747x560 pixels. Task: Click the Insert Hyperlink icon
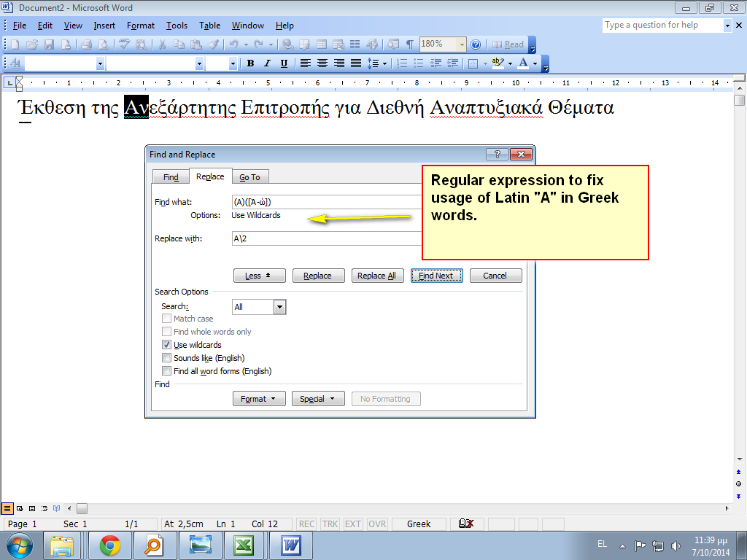point(287,44)
